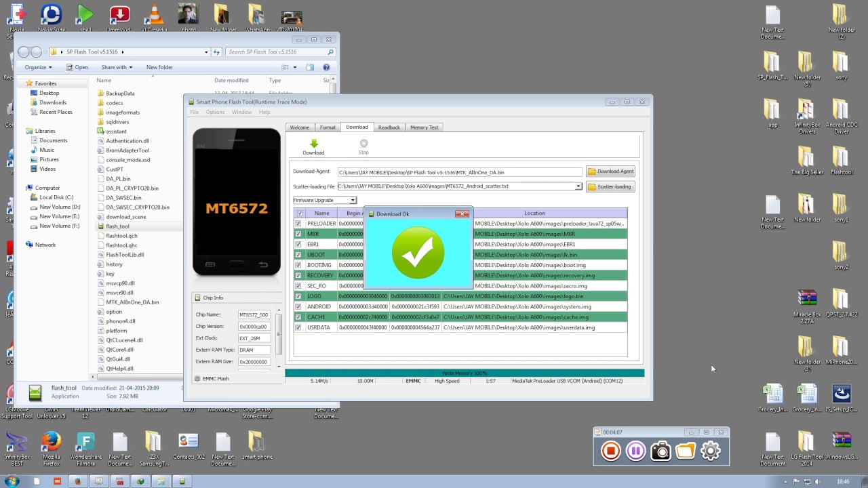Toggle the select-all checkbox in table header

point(300,213)
